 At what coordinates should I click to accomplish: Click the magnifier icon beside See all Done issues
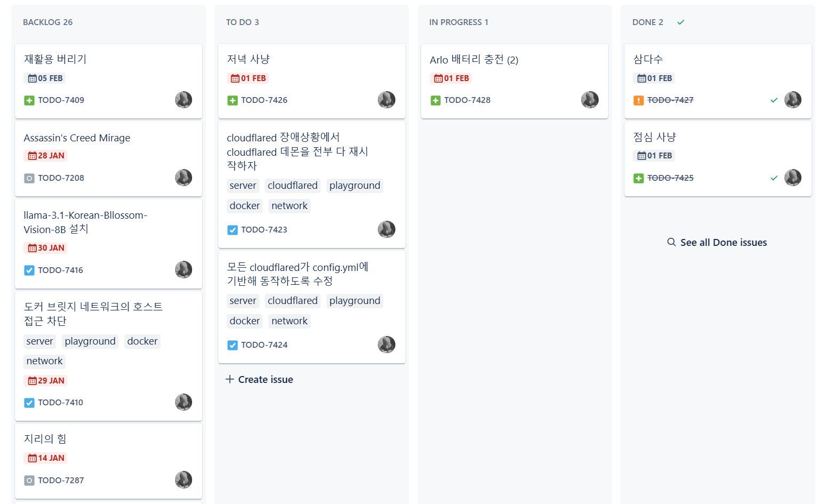pos(672,242)
